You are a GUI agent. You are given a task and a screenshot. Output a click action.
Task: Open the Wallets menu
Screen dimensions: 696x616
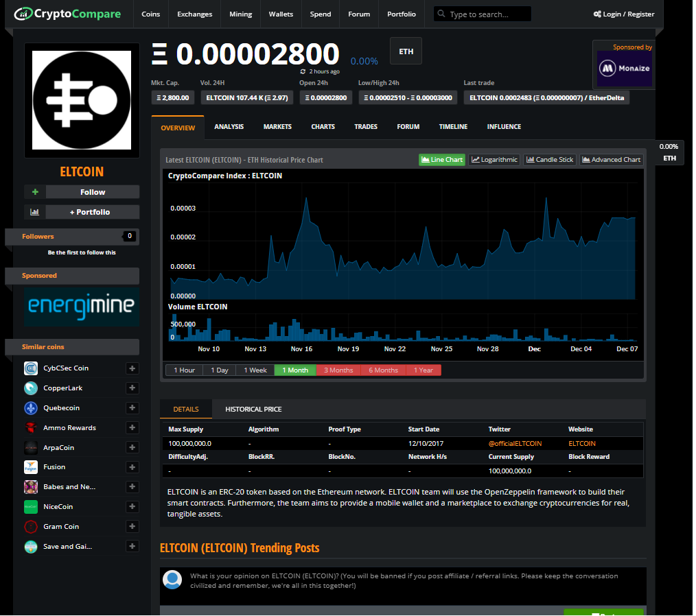point(281,14)
